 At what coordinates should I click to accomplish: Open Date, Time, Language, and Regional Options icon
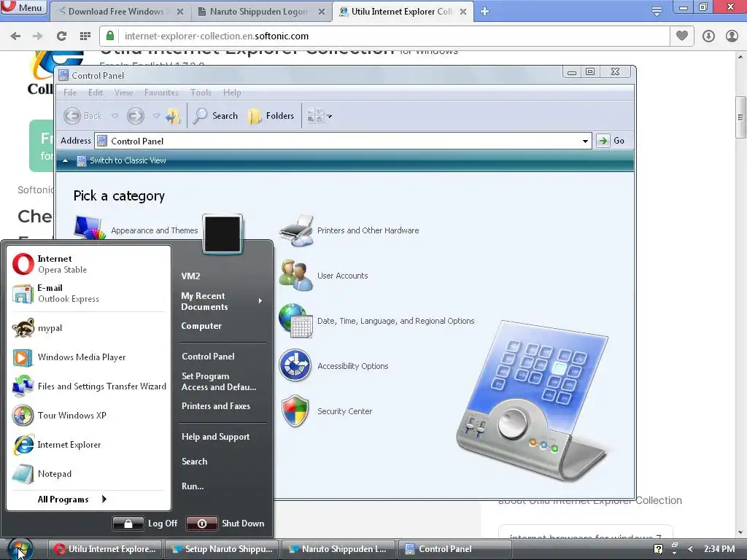tap(296, 321)
